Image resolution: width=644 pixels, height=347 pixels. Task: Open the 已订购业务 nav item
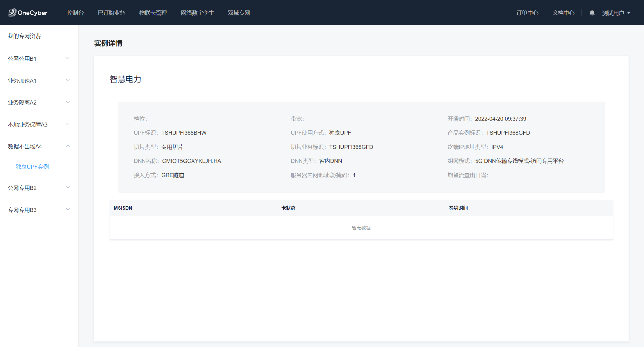111,13
